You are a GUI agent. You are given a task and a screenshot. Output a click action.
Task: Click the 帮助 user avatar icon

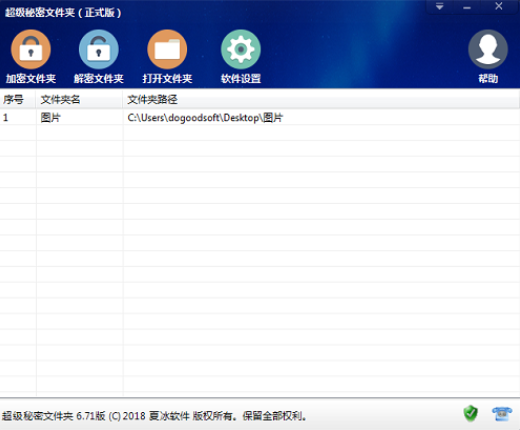488,49
